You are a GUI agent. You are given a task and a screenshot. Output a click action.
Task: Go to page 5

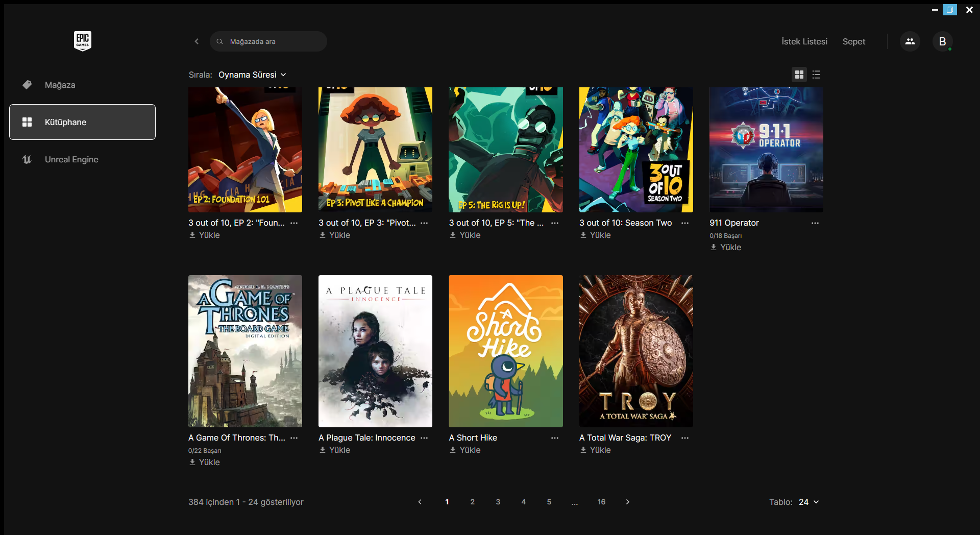tap(549, 502)
